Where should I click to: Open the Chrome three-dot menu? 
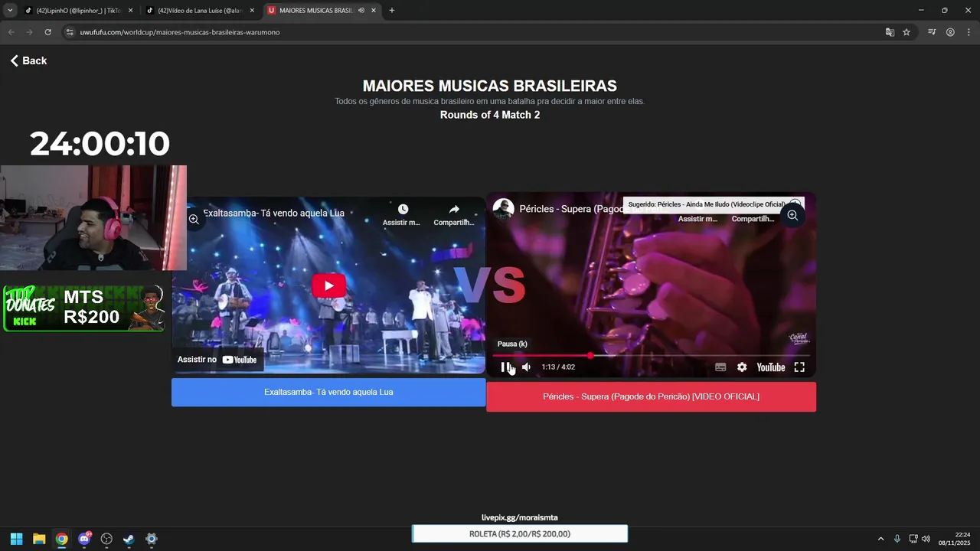tap(969, 32)
